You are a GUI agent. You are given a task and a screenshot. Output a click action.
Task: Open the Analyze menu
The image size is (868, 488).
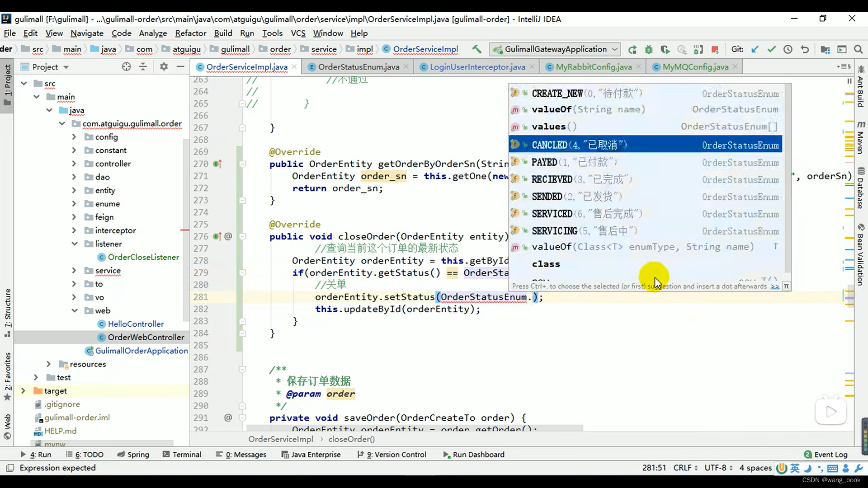(153, 33)
